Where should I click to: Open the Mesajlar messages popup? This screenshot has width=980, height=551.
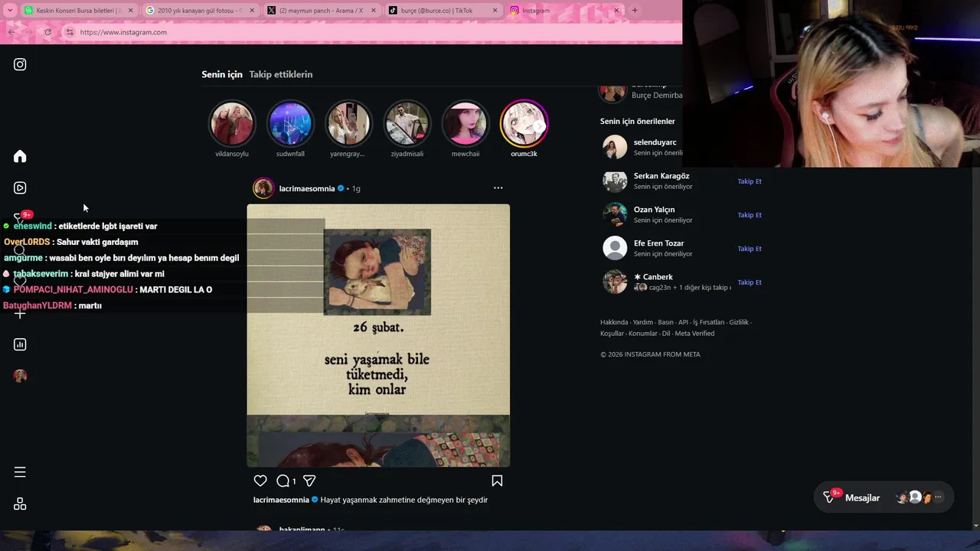click(x=884, y=497)
